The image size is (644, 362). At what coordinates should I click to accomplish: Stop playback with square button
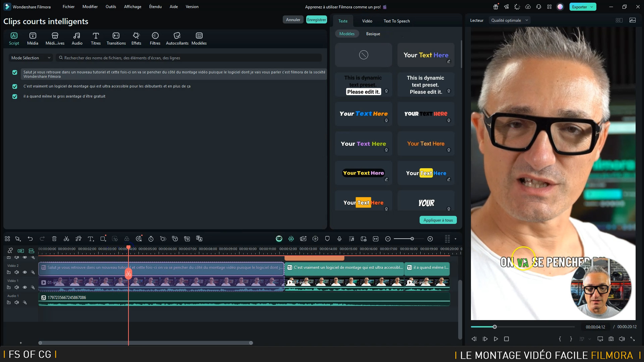coord(506,339)
